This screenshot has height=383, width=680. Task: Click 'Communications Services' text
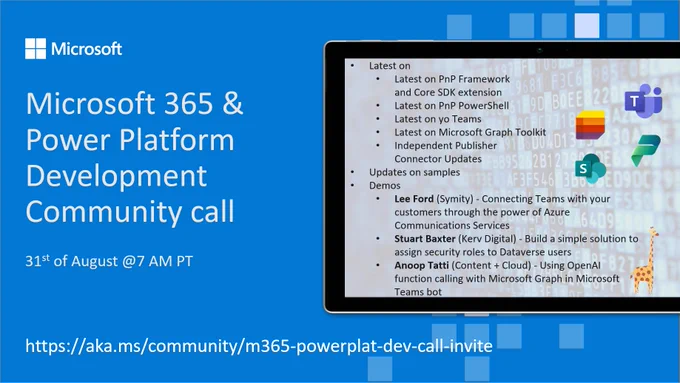click(452, 226)
